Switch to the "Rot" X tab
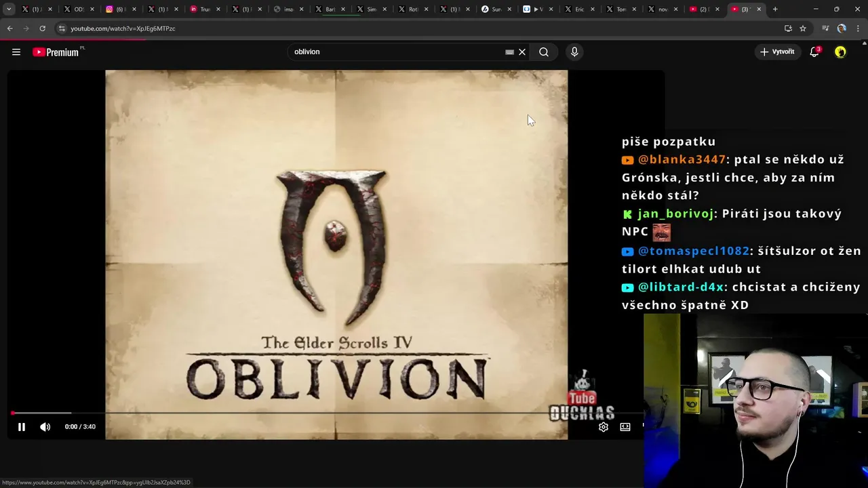Image resolution: width=868 pixels, height=488 pixels. point(407,9)
